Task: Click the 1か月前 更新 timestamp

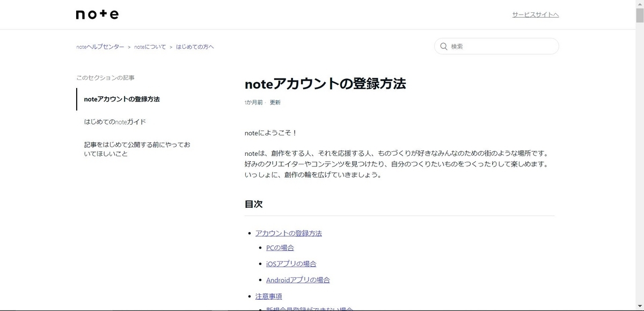Action: (262, 102)
